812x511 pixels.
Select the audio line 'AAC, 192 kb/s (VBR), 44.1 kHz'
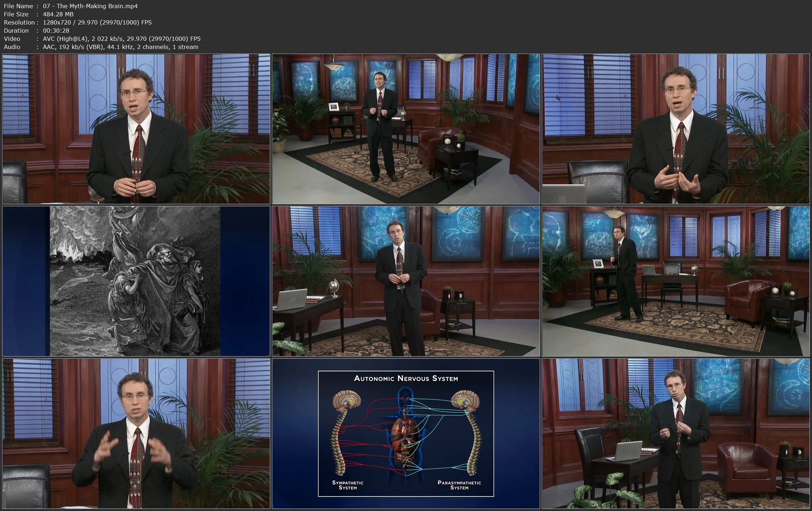coord(88,47)
